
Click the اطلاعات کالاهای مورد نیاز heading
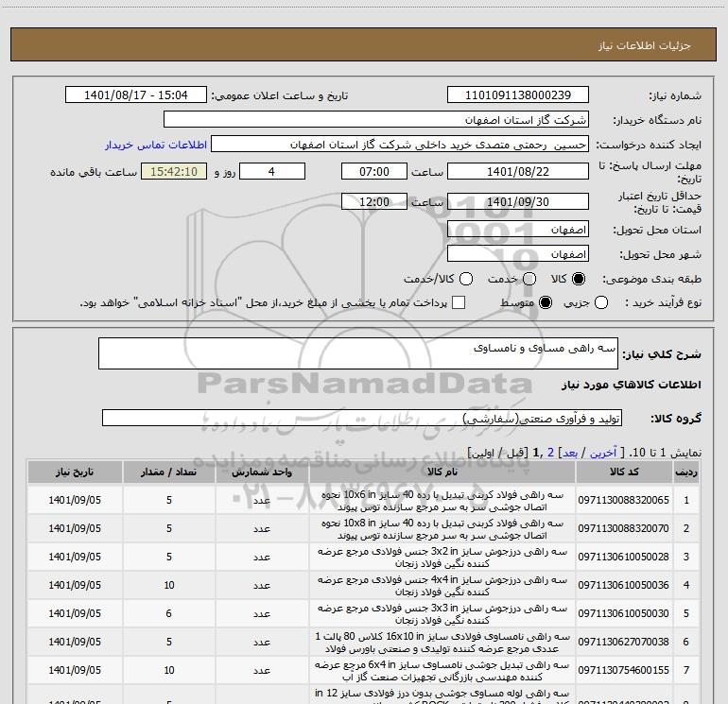click(x=632, y=385)
